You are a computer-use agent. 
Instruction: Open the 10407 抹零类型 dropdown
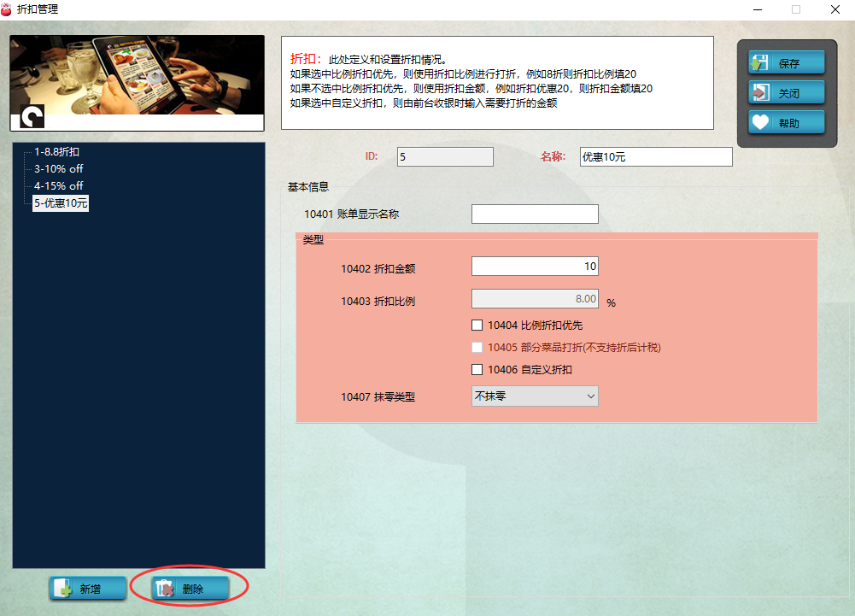(535, 396)
